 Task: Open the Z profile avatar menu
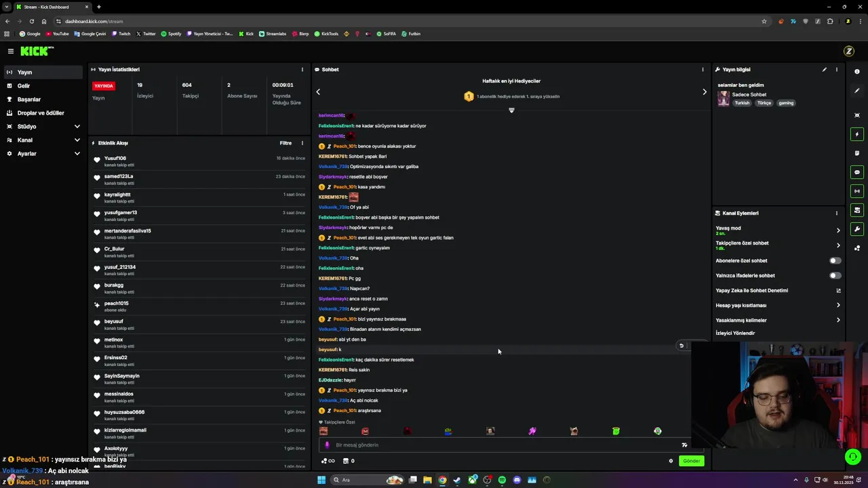[848, 52]
